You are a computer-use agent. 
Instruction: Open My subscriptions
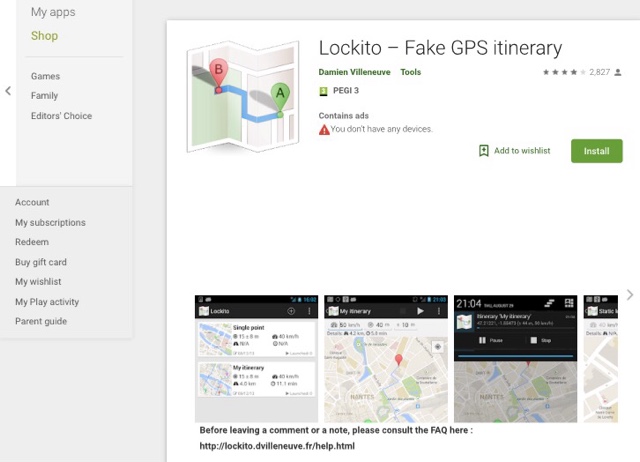coord(50,223)
